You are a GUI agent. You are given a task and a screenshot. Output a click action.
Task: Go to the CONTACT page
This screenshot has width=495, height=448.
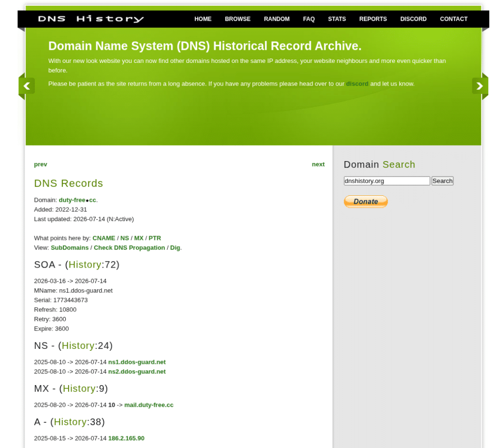pos(453,19)
